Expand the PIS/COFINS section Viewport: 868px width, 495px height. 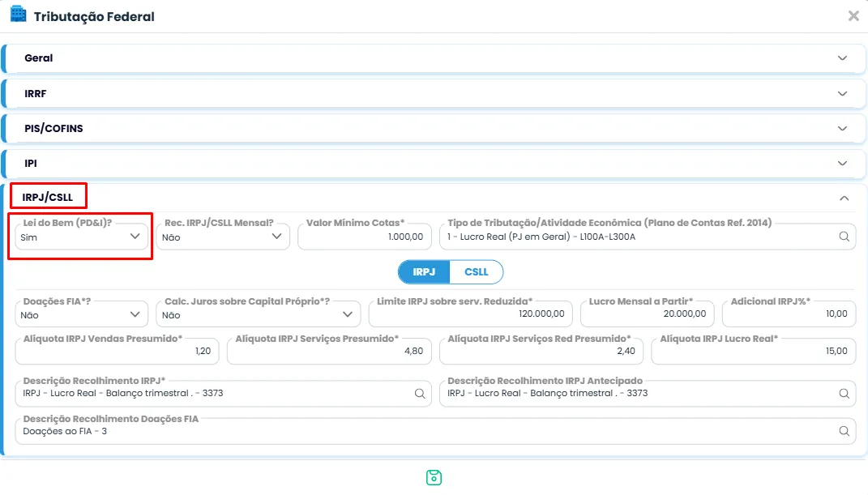[x=434, y=128]
